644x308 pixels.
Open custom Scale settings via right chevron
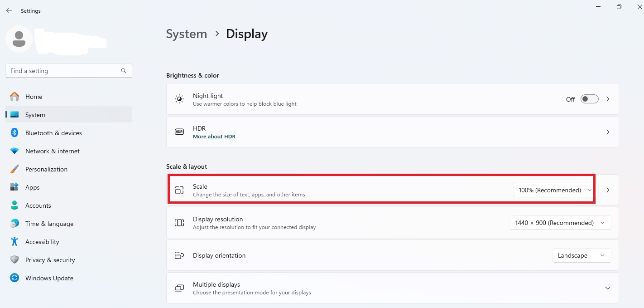pos(608,190)
